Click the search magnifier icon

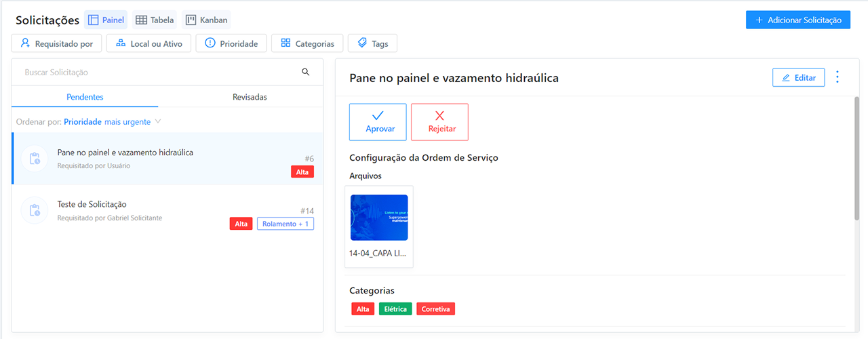[x=306, y=72]
